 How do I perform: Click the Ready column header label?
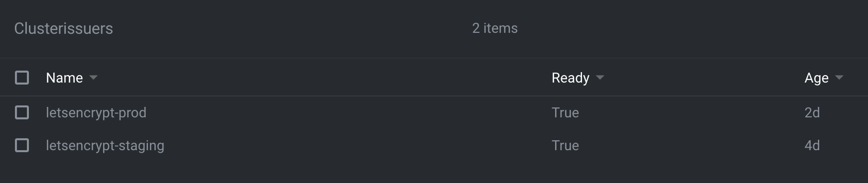[571, 78]
